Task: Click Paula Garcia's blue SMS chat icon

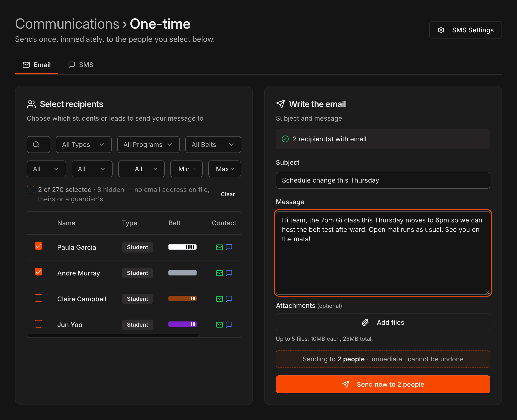Action: (229, 247)
